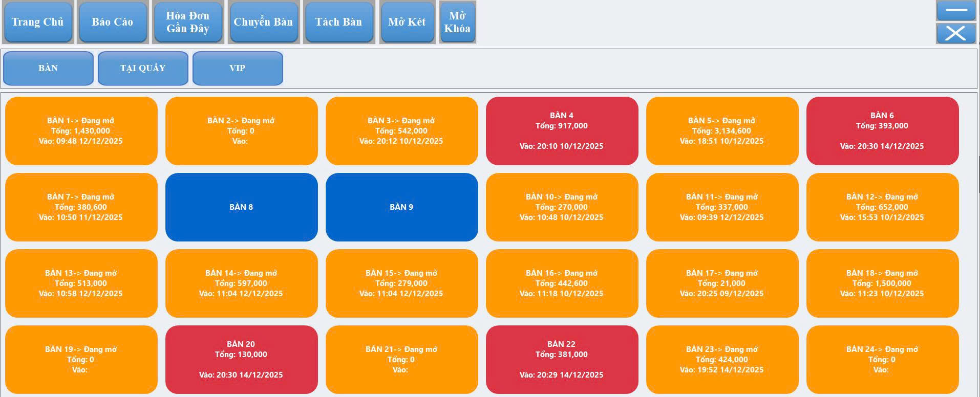Select empty blue table BÀN 8
Image resolution: width=980 pixels, height=397 pixels.
pos(241,207)
